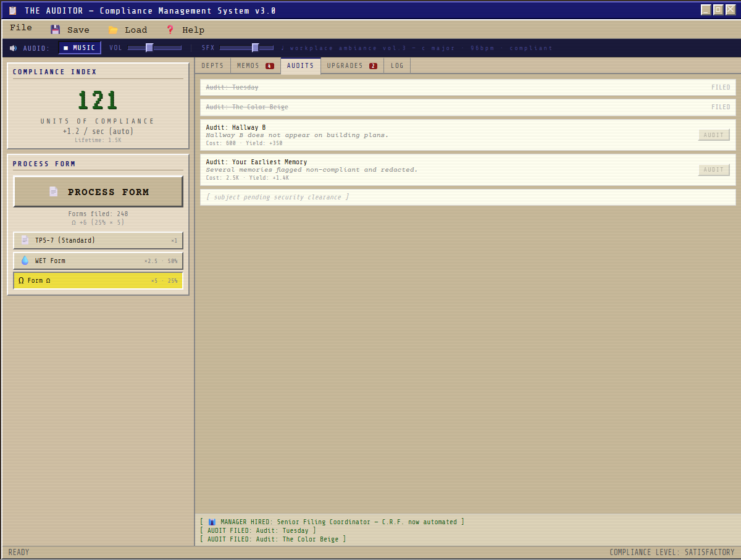Screen dimensions: 741x560
Task: Open the Help menu item
Action: click(x=185, y=30)
